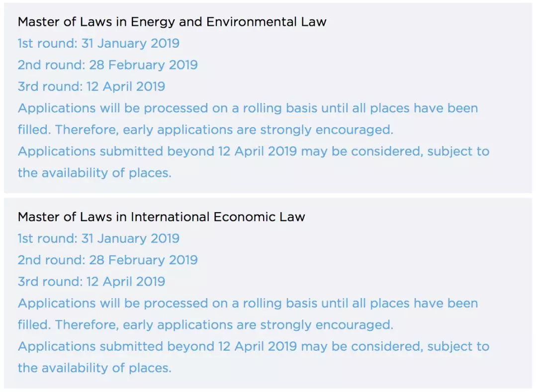Open International Economic Law's 2nd round 28 February line
537x392 pixels.
coord(107,260)
